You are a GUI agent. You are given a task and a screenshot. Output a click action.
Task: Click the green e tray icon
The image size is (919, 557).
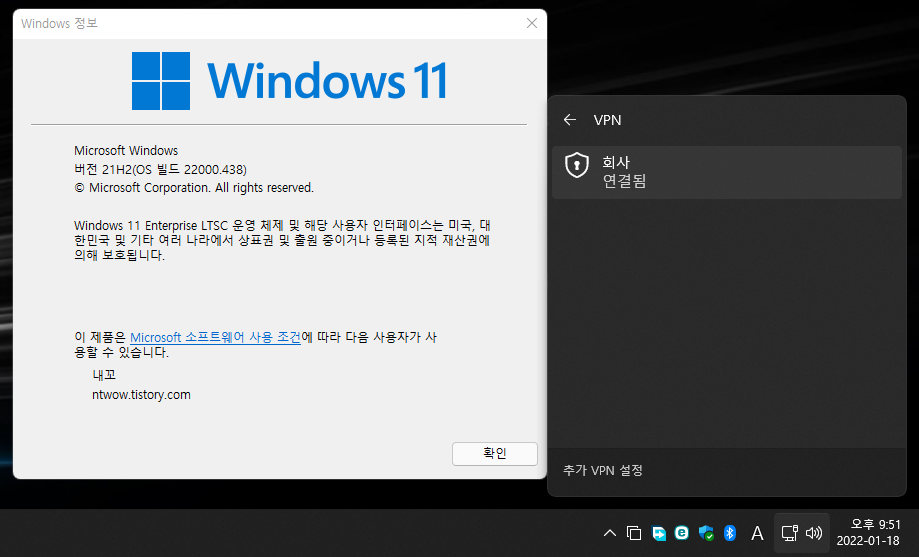pyautogui.click(x=682, y=533)
